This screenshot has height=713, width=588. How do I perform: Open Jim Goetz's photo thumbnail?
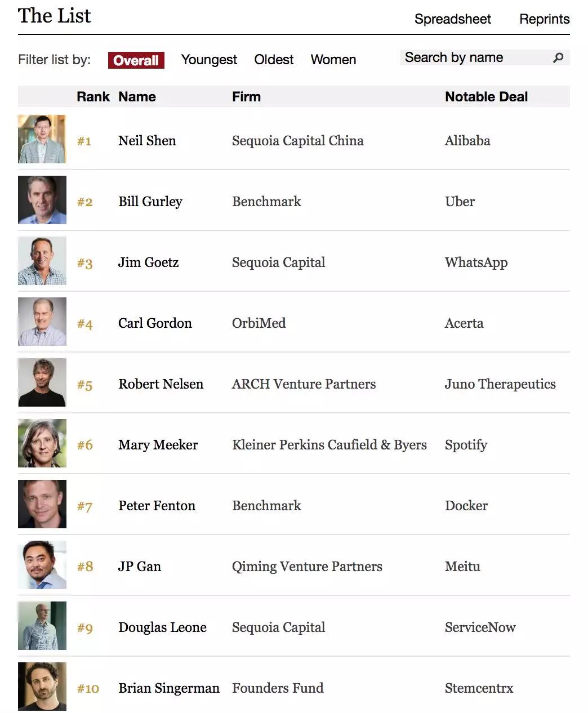tap(42, 261)
